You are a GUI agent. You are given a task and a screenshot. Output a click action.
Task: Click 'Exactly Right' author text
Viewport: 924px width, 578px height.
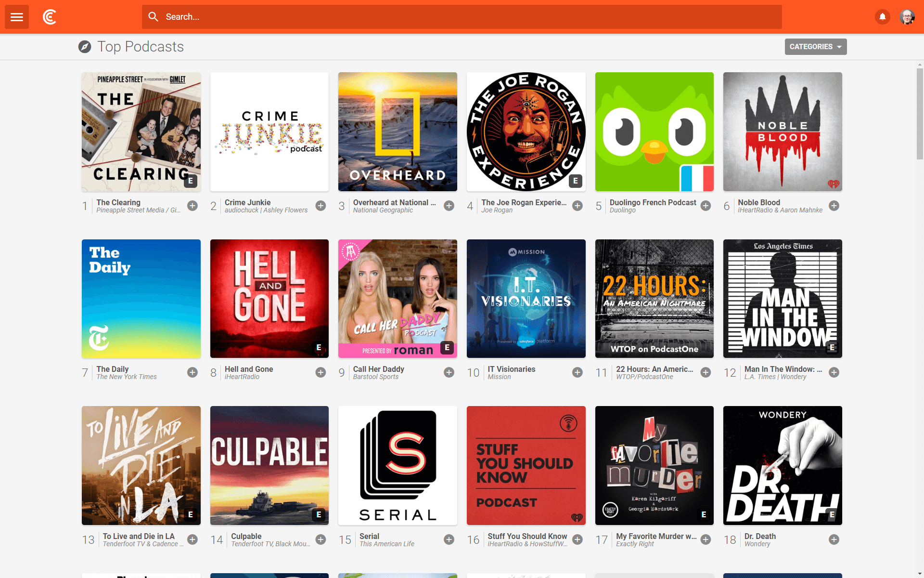[635, 544]
